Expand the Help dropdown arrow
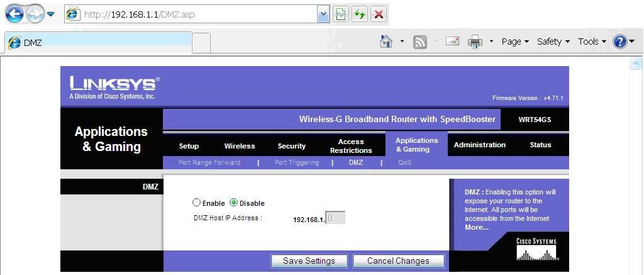Screen dimensions: 644x275 point(631,42)
